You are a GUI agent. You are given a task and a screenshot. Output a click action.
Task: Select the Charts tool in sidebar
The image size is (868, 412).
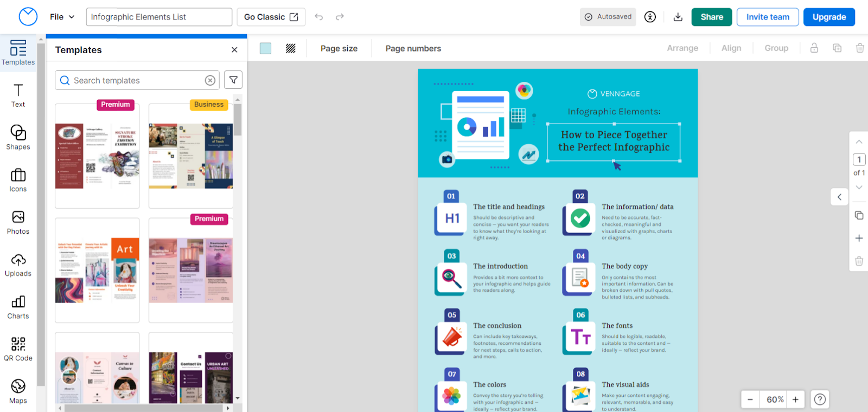coord(18,307)
